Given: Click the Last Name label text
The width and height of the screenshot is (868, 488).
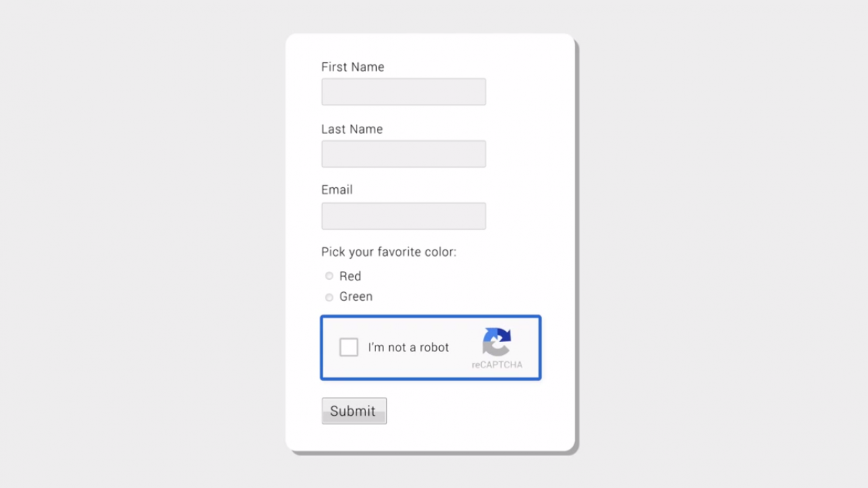Looking at the screenshot, I should pyautogui.click(x=352, y=129).
